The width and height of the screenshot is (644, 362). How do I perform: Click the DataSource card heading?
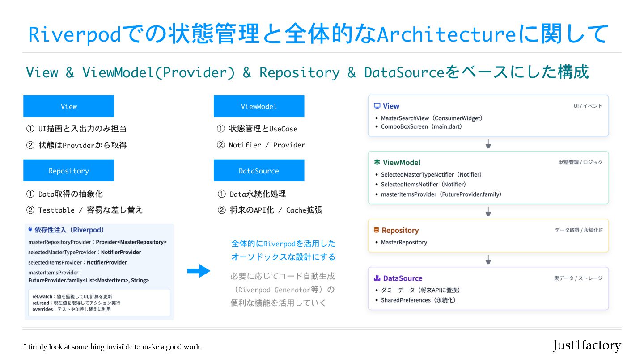coord(402,278)
